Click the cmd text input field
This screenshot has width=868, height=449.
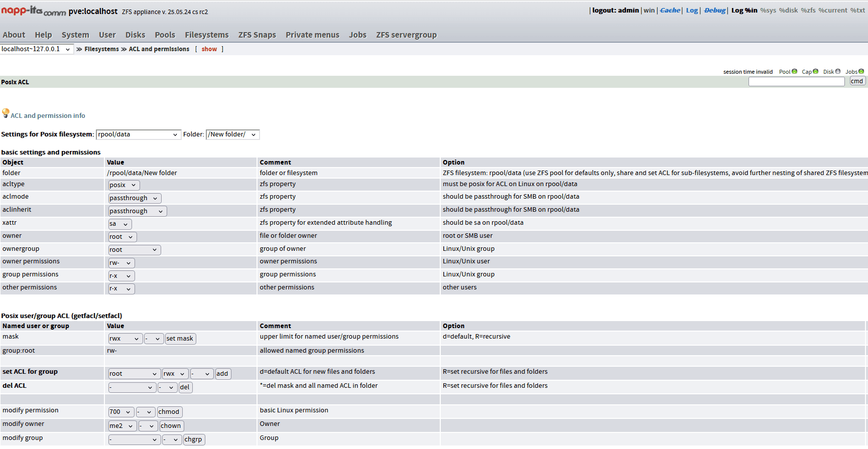point(796,81)
